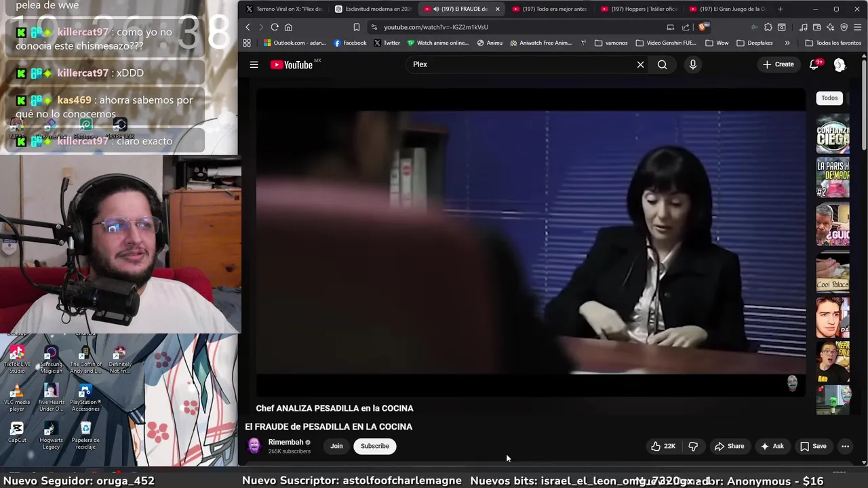Screen dimensions: 868x488
Task: Open the Facebook bookmark
Action: click(349, 43)
